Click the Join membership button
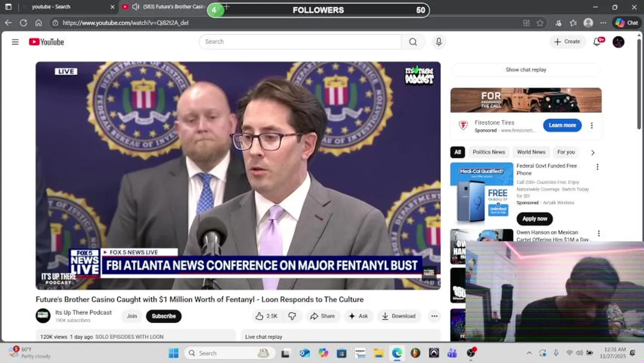Image resolution: width=644 pixels, height=363 pixels. 132,316
